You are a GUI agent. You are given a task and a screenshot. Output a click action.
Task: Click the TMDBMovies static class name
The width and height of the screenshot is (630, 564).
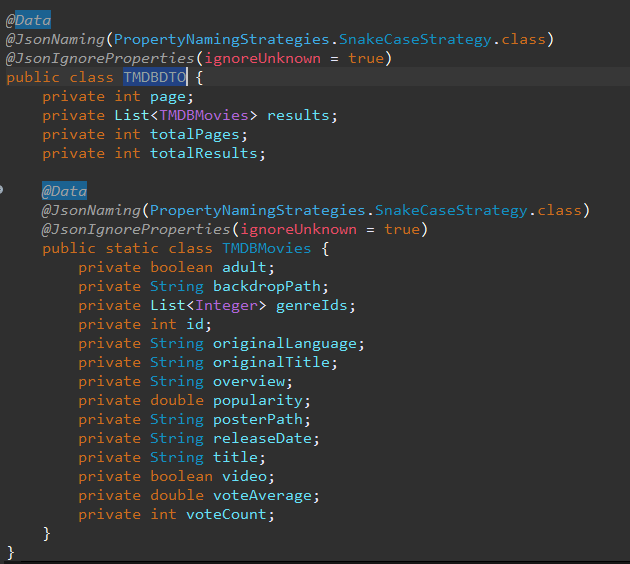pyautogui.click(x=267, y=248)
